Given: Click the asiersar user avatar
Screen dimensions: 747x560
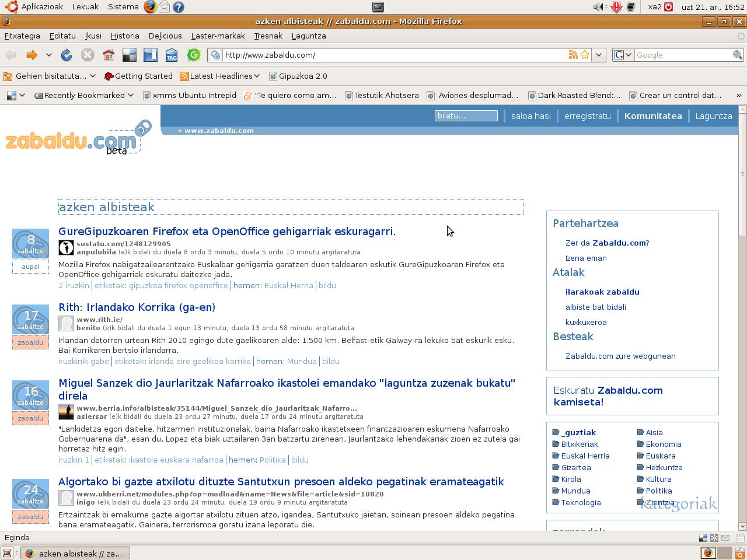Looking at the screenshot, I should coord(66,412).
